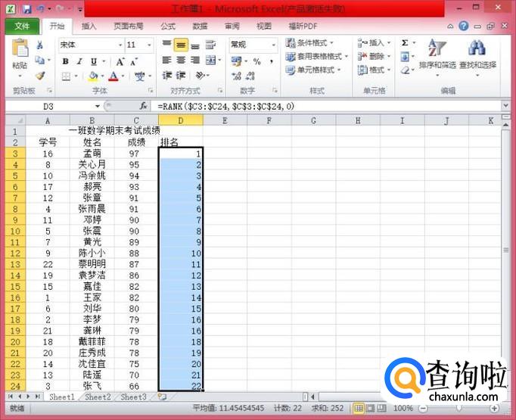Apply the red font color A
Image resolution: width=516 pixels, height=420 pixels.
(x=113, y=76)
